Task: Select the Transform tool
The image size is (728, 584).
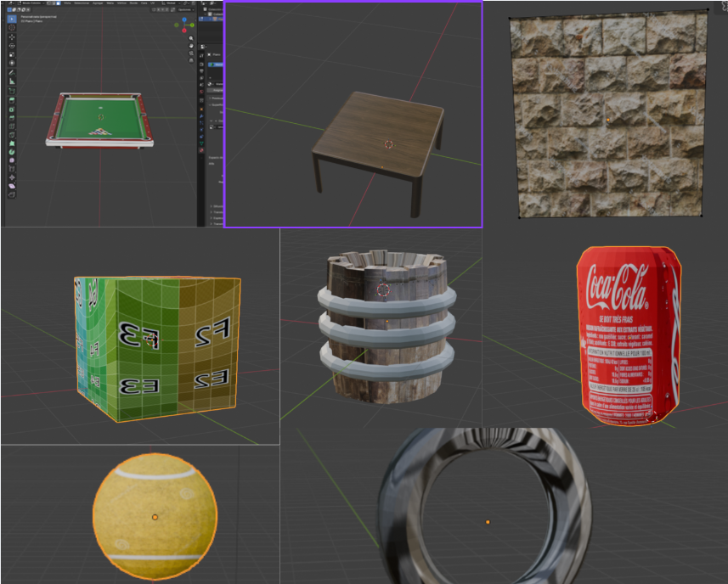Action: [12, 63]
